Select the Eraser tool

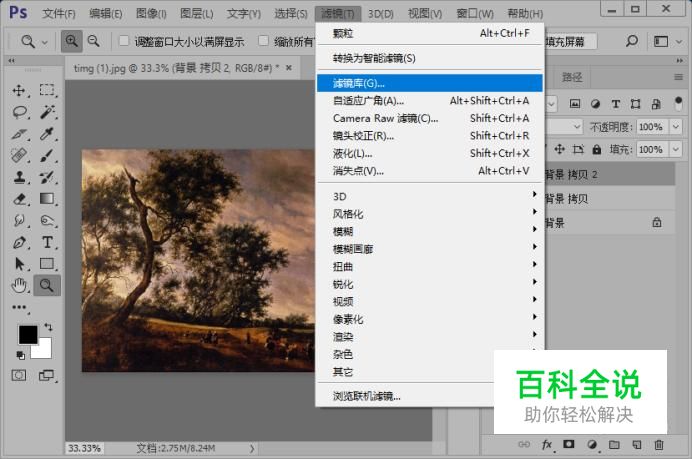[x=19, y=199]
